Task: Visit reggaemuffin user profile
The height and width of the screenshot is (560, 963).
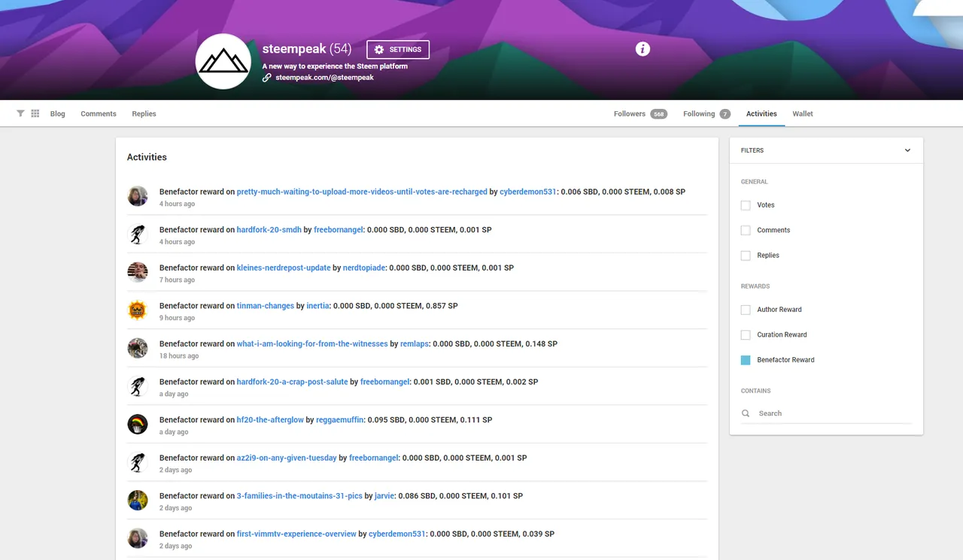Action: click(340, 419)
